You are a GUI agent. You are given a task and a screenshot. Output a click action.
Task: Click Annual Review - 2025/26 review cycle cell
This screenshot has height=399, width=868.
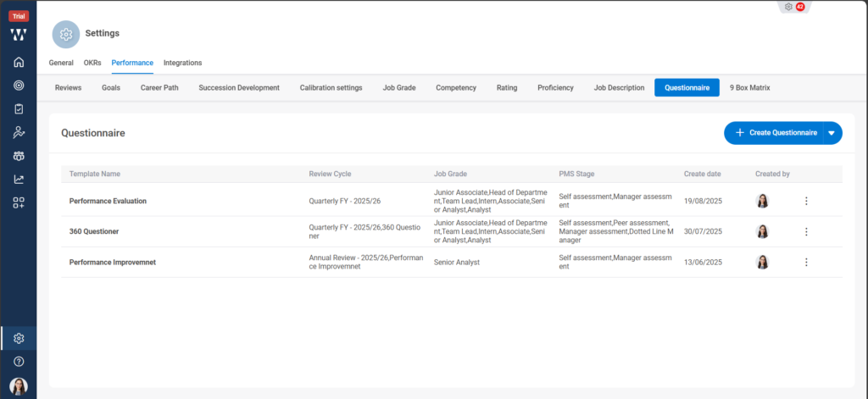click(x=366, y=263)
